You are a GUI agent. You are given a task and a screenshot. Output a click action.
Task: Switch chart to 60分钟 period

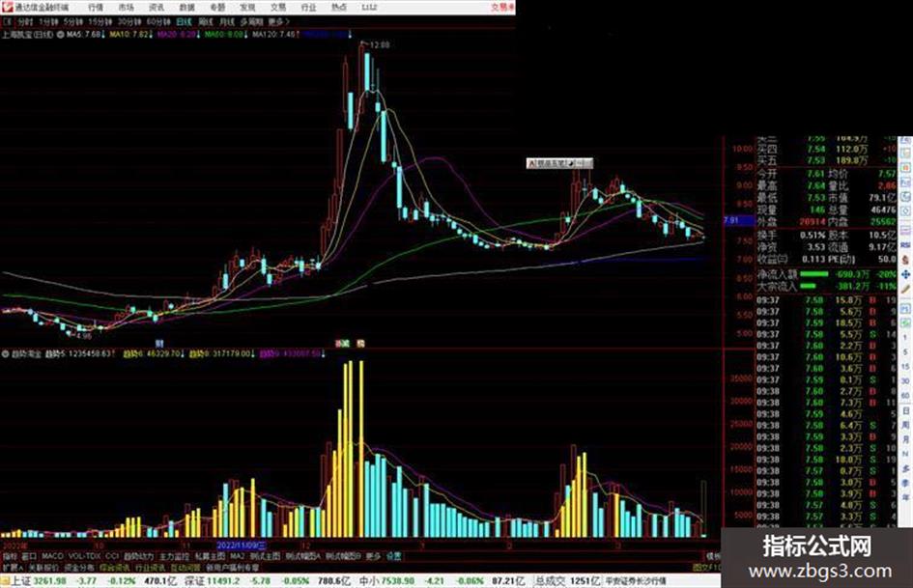click(x=158, y=21)
